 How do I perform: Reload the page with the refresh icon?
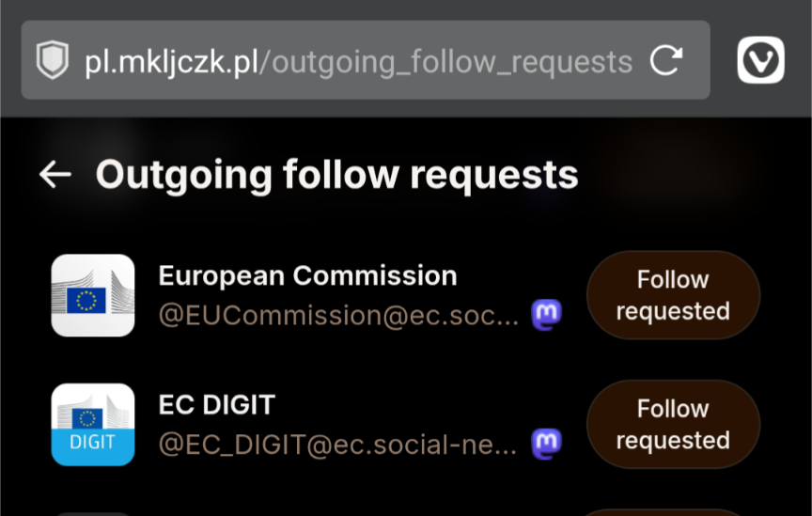click(665, 61)
